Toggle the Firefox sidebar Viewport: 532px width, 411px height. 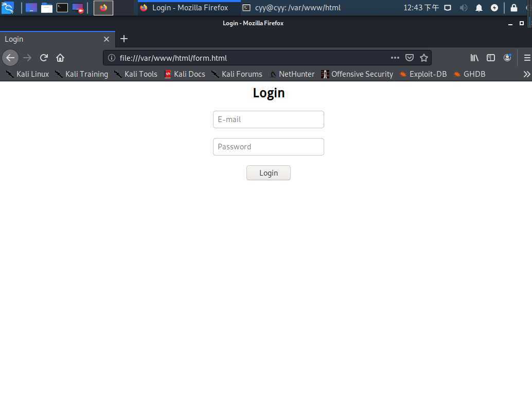pos(491,58)
